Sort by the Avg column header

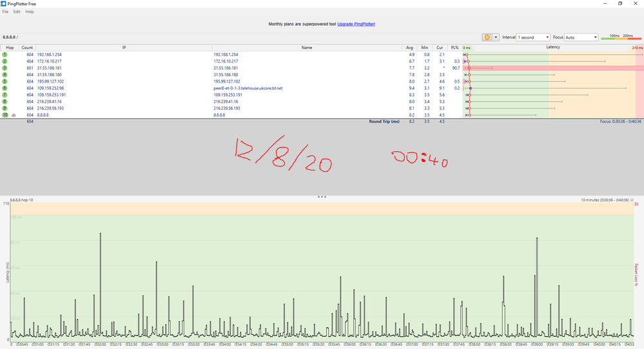pyautogui.click(x=410, y=47)
